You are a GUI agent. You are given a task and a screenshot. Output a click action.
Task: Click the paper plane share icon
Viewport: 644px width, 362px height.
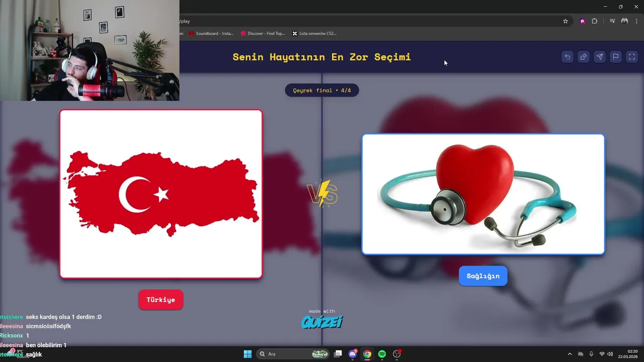600,57
